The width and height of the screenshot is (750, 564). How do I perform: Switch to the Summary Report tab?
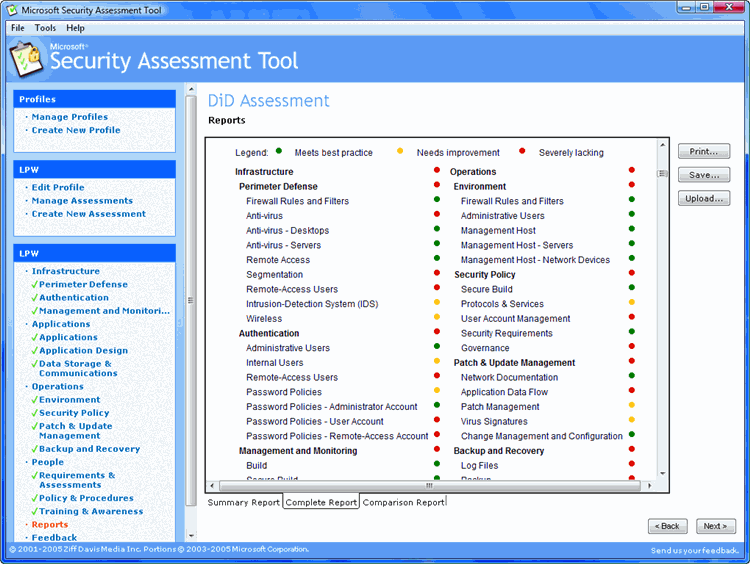click(243, 502)
